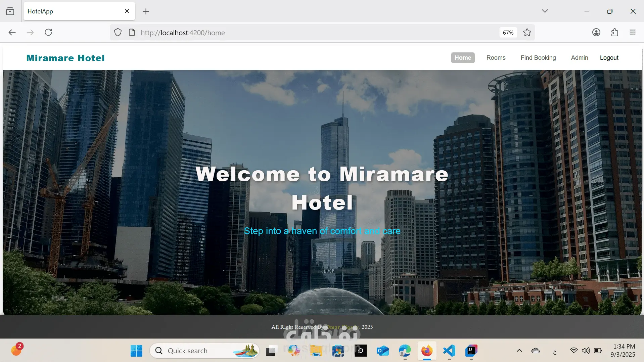
Task: Bookmark this page with star icon
Action: pyautogui.click(x=527, y=33)
